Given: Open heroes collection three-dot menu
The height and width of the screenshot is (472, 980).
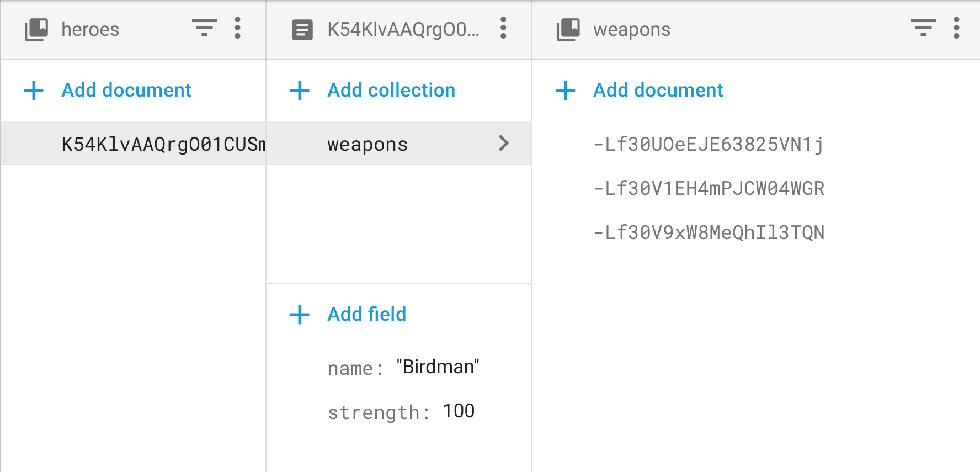Looking at the screenshot, I should 237,28.
